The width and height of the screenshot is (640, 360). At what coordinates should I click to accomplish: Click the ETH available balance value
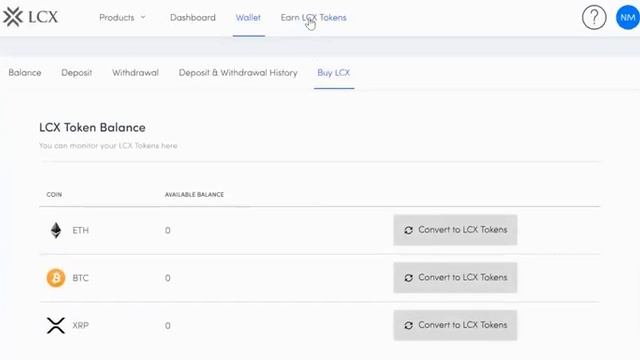tap(168, 231)
